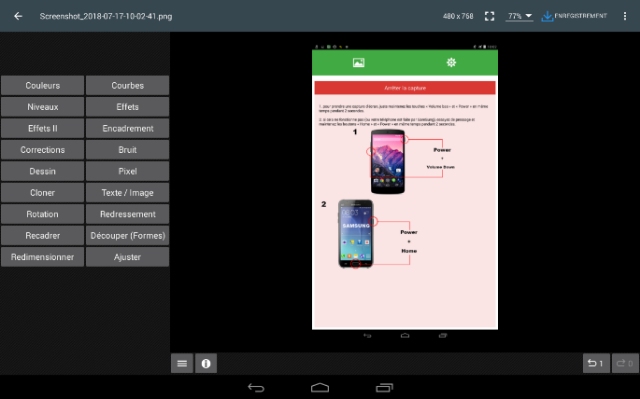Open the Niveaux adjustment
Screen dimensions: 640x399
(x=42, y=107)
